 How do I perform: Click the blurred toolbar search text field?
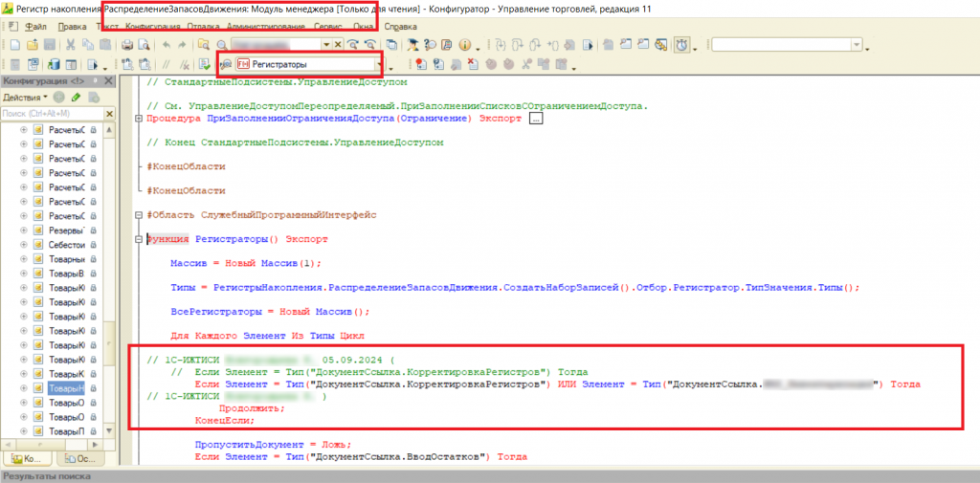point(275,44)
